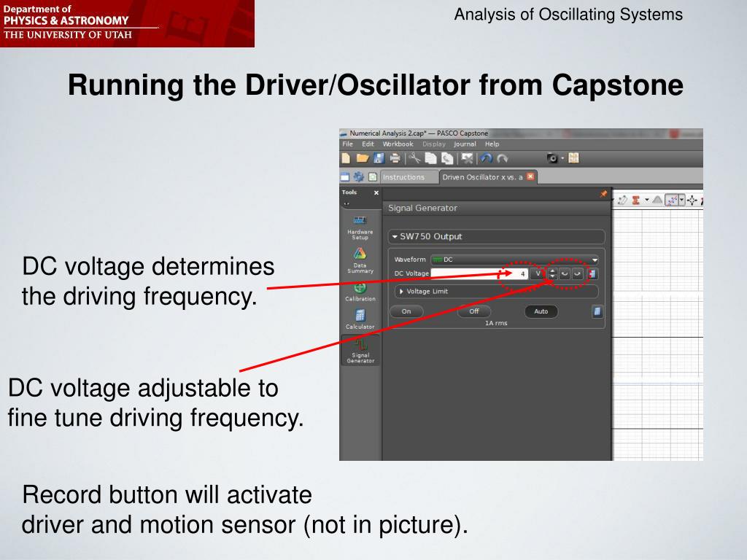The image size is (747, 560).
Task: Open the curve fit dropdown arrow
Action: coord(682,201)
